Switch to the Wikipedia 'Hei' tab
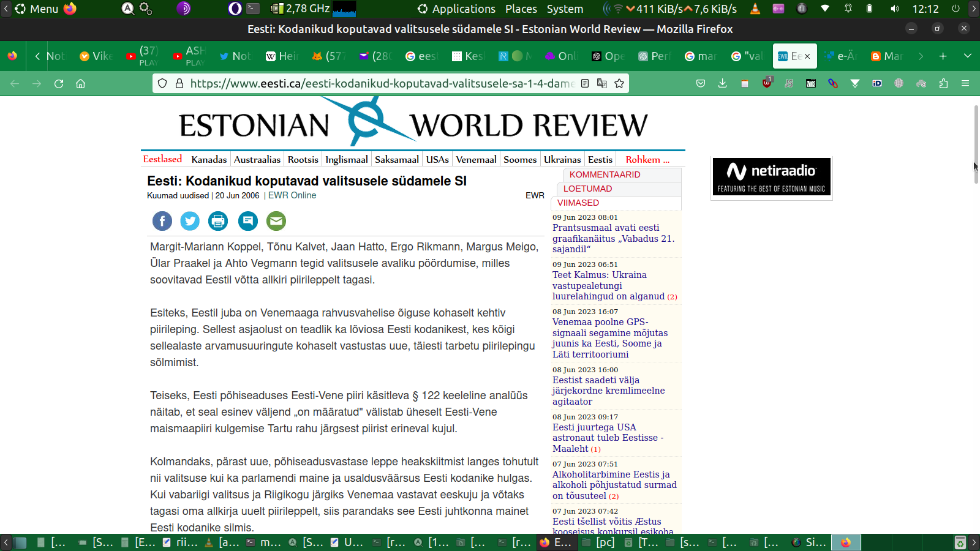 click(x=282, y=56)
